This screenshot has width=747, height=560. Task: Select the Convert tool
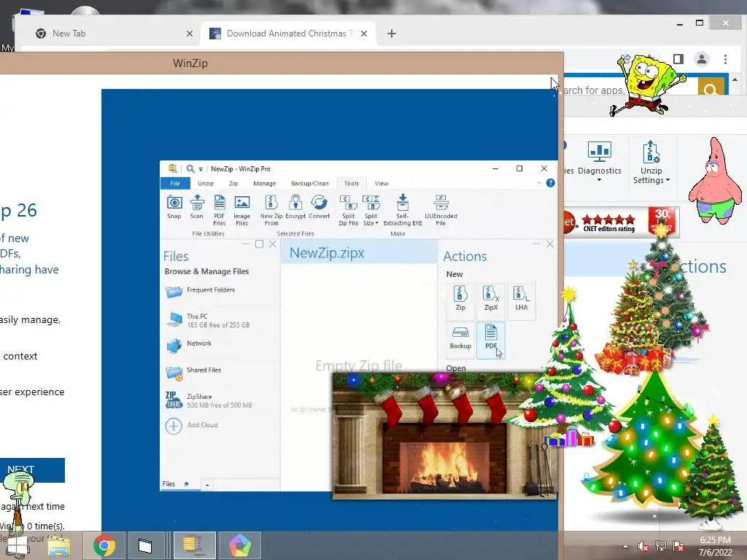point(320,206)
